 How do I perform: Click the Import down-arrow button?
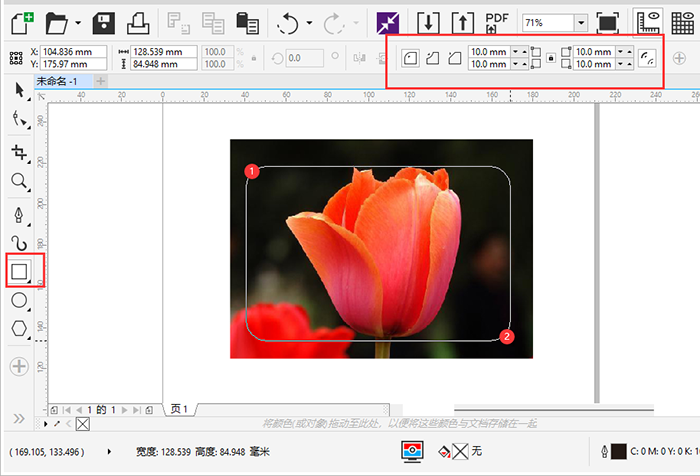428,22
